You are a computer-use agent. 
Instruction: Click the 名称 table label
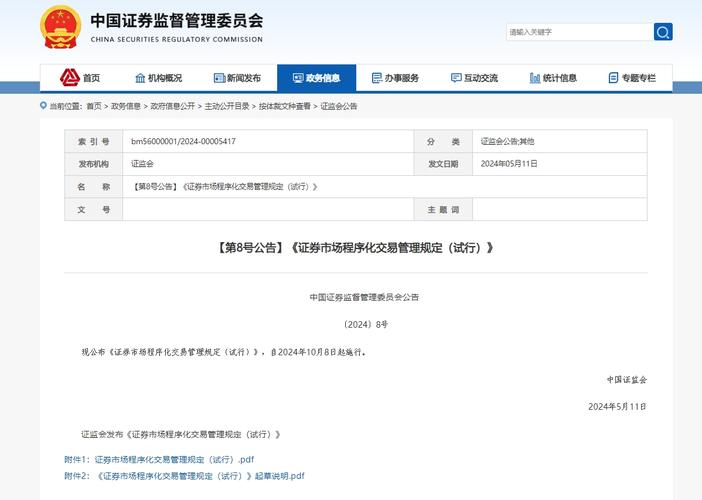(x=94, y=187)
